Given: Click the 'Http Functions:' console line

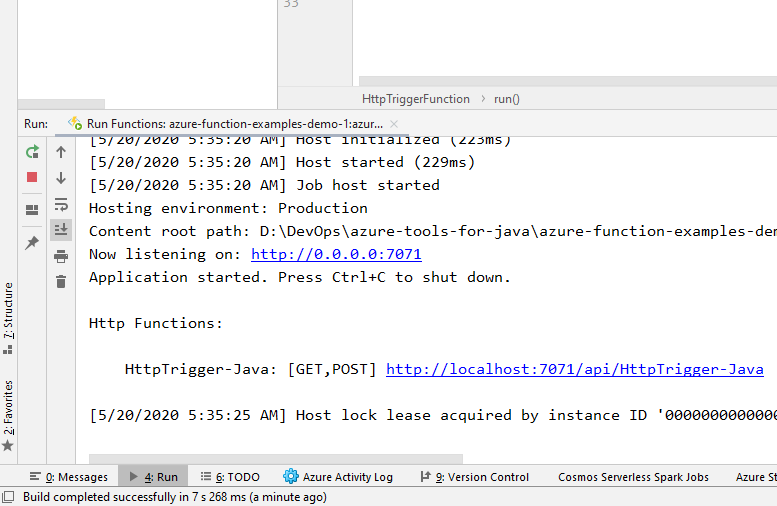Looking at the screenshot, I should click(156, 323).
